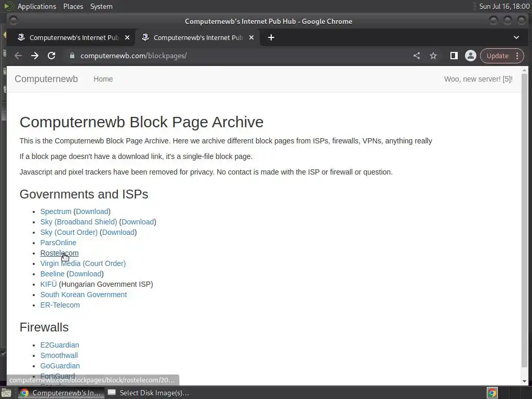
Task: Open the Applications menu
Action: coord(37,6)
